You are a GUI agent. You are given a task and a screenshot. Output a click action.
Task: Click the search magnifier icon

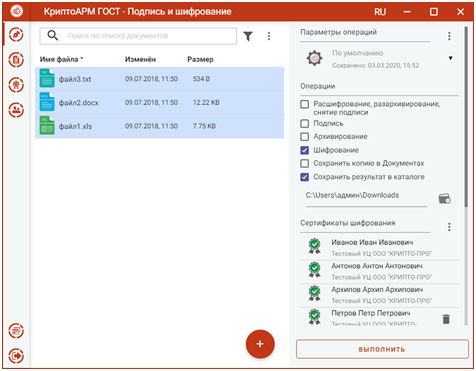(x=53, y=35)
